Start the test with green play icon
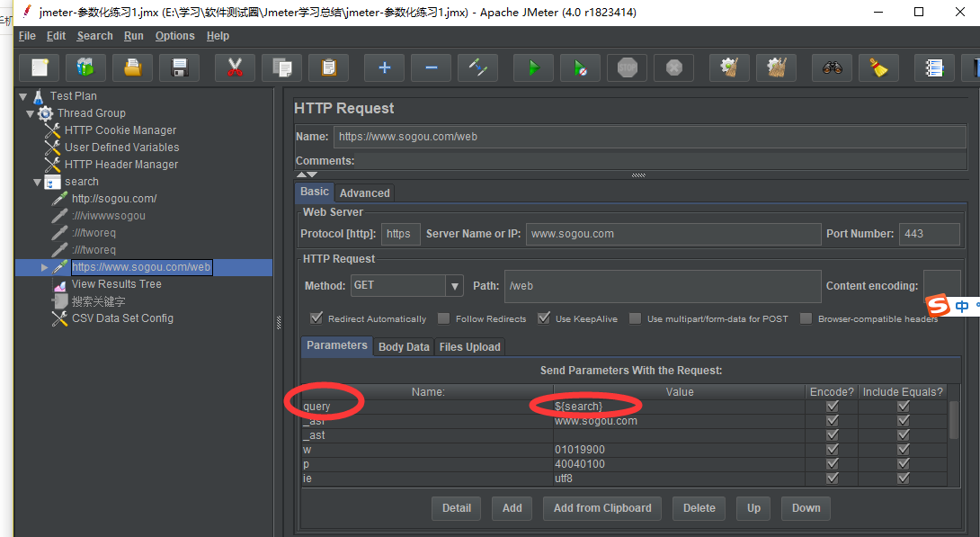This screenshot has width=980, height=537. [x=534, y=67]
